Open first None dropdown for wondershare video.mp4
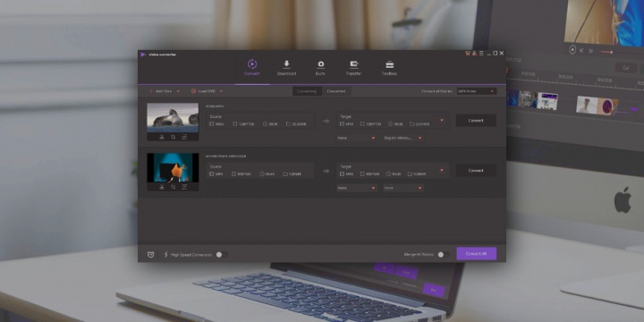 point(356,188)
